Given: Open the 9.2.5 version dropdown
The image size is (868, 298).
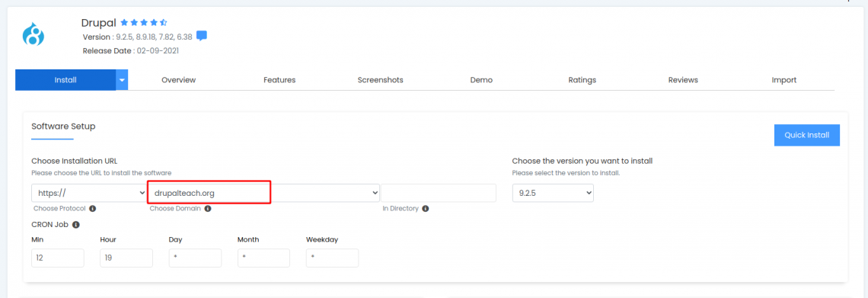Looking at the screenshot, I should pos(553,193).
